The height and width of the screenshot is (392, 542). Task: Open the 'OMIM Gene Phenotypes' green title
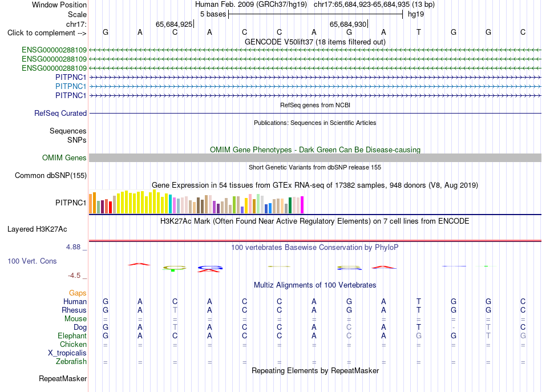(315, 149)
